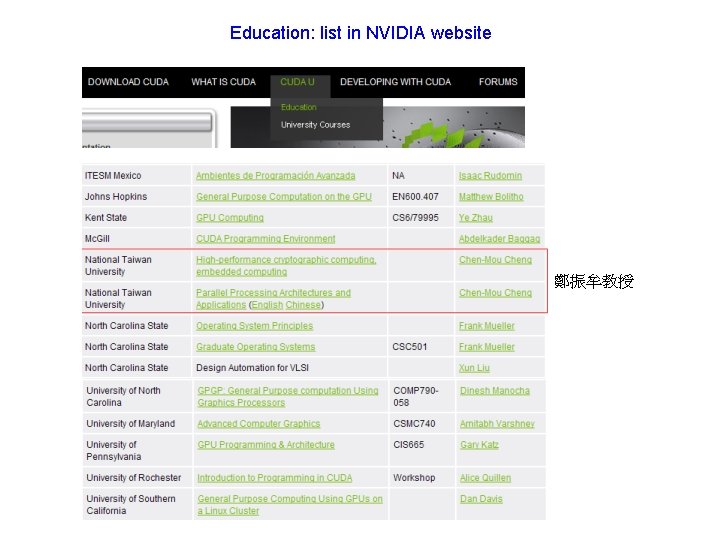Open Matthew Bolitho instructor link
This screenshot has width=720, height=540.
pos(491,197)
